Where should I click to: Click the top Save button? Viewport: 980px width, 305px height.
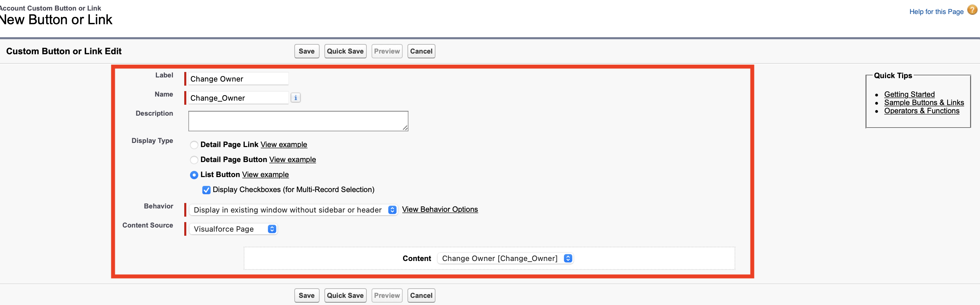pyautogui.click(x=306, y=51)
